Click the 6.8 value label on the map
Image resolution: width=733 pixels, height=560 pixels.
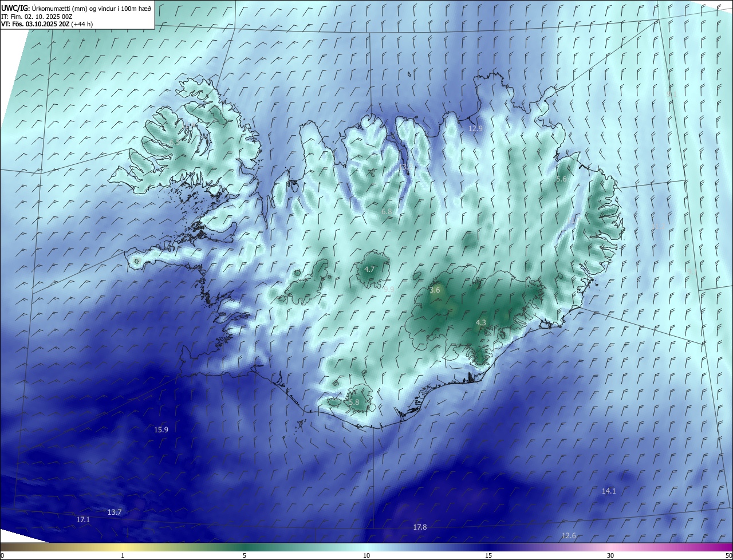pos(387,212)
